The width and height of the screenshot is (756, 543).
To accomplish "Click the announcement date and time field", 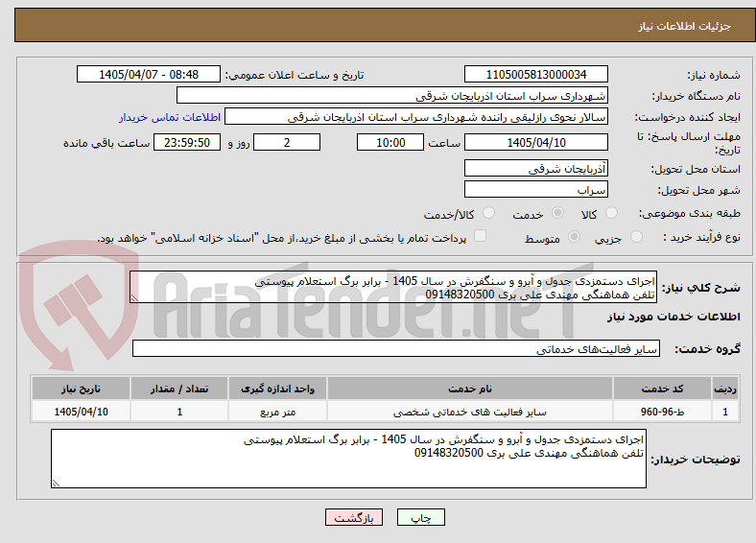I will [x=149, y=74].
